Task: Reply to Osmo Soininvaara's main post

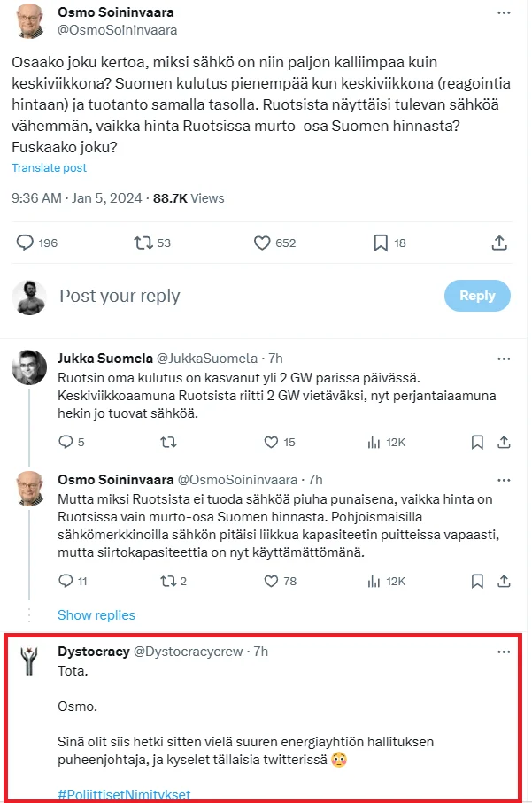Action: (x=26, y=243)
